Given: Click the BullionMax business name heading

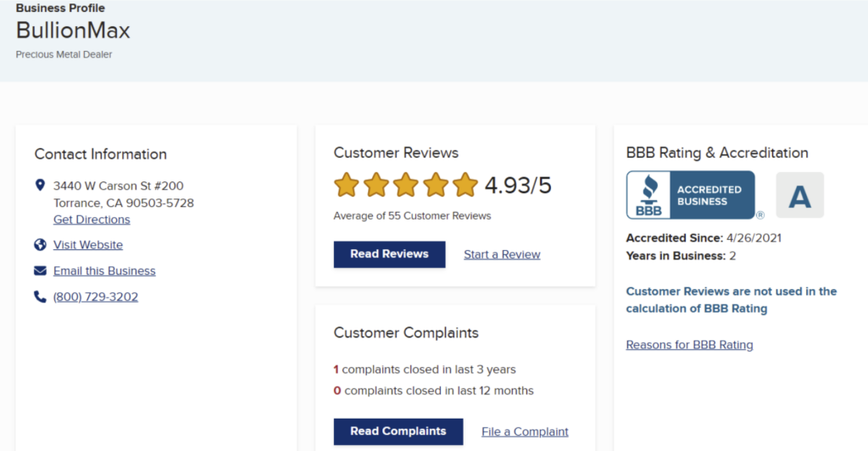Looking at the screenshot, I should click(x=73, y=31).
